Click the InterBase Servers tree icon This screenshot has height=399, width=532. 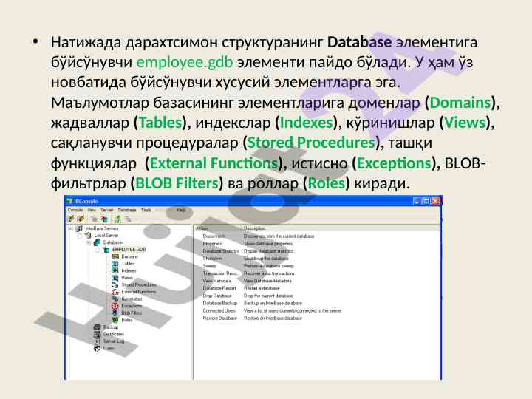click(x=79, y=228)
